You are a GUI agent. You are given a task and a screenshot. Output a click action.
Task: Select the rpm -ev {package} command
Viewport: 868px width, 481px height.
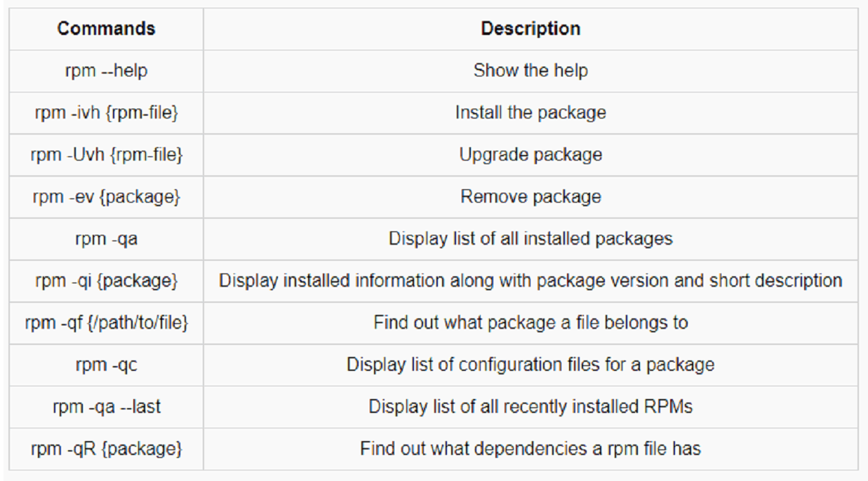tap(106, 197)
